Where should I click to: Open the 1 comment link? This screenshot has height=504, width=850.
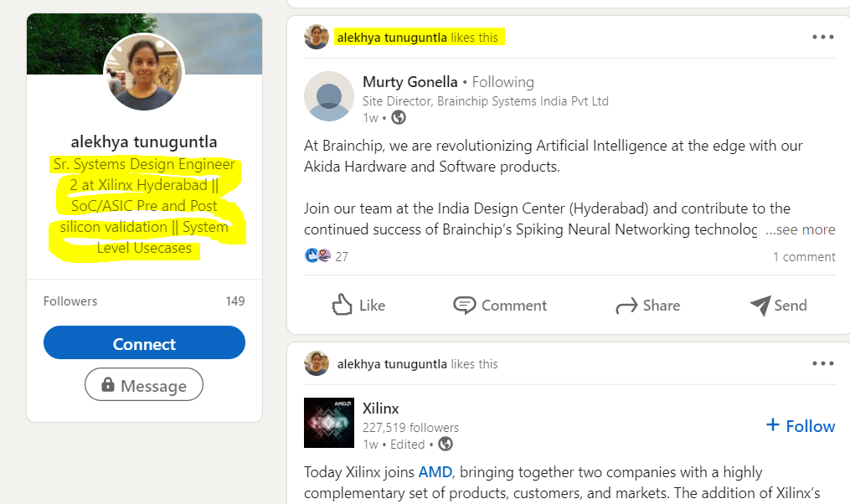click(804, 257)
